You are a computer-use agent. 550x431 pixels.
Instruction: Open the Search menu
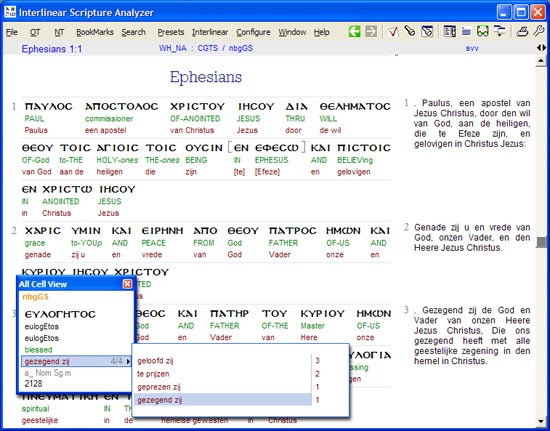click(133, 32)
